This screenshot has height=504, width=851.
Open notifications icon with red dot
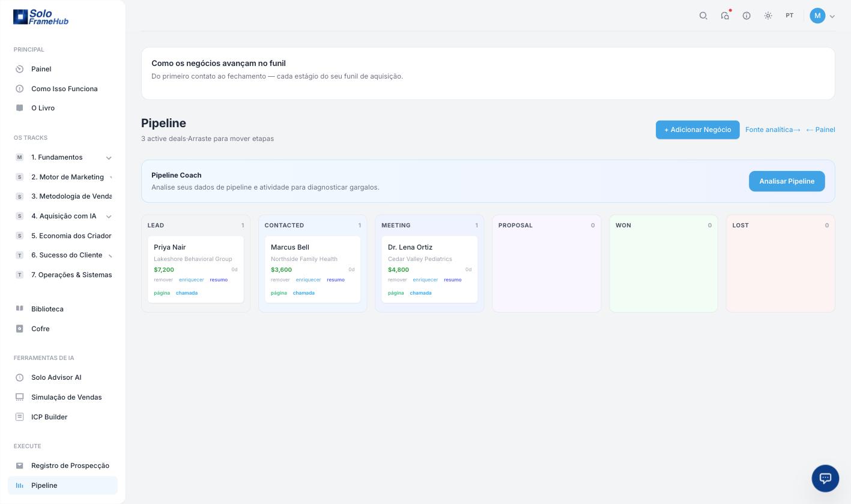725,16
